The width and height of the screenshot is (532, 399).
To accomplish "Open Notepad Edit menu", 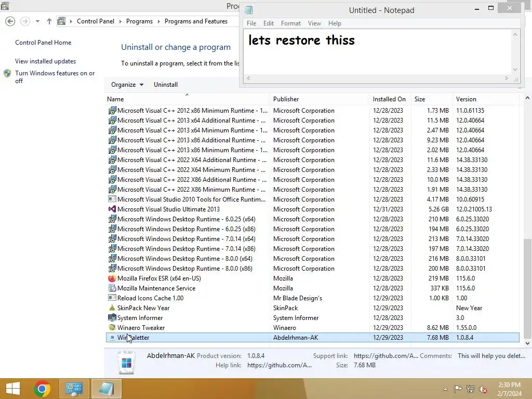I will point(269,23).
